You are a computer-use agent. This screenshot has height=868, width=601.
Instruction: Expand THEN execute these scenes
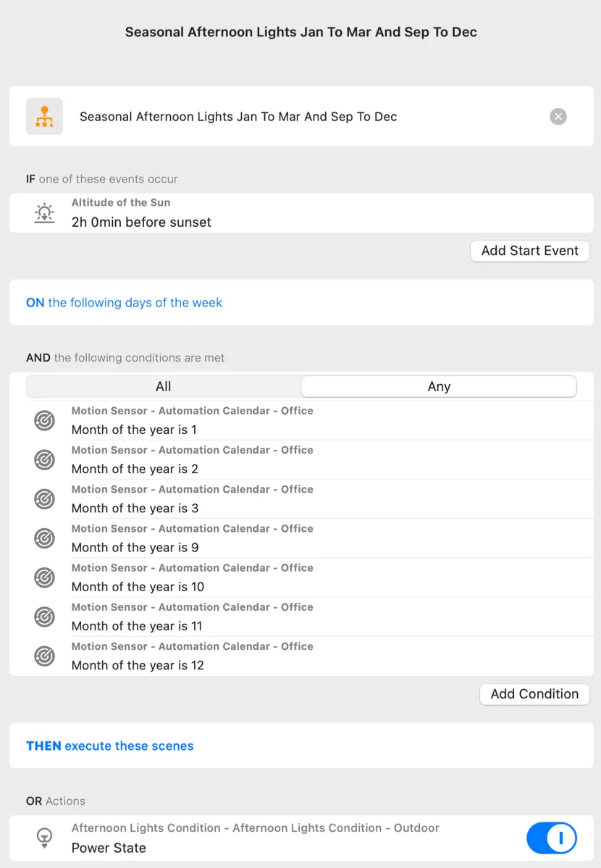[301, 746]
